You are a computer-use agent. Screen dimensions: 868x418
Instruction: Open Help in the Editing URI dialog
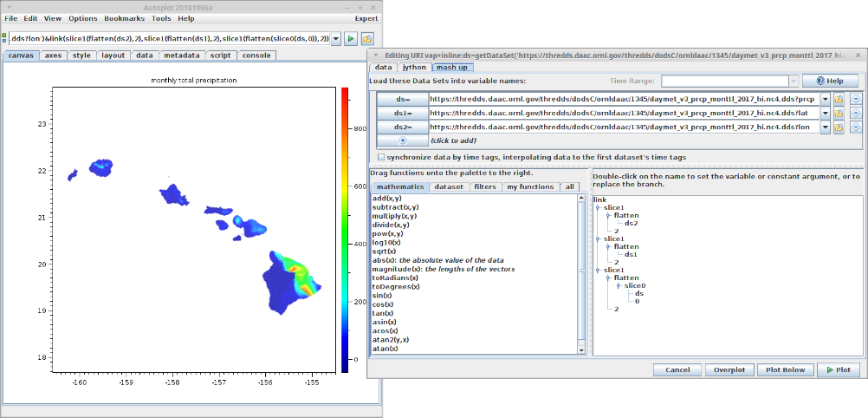point(831,81)
